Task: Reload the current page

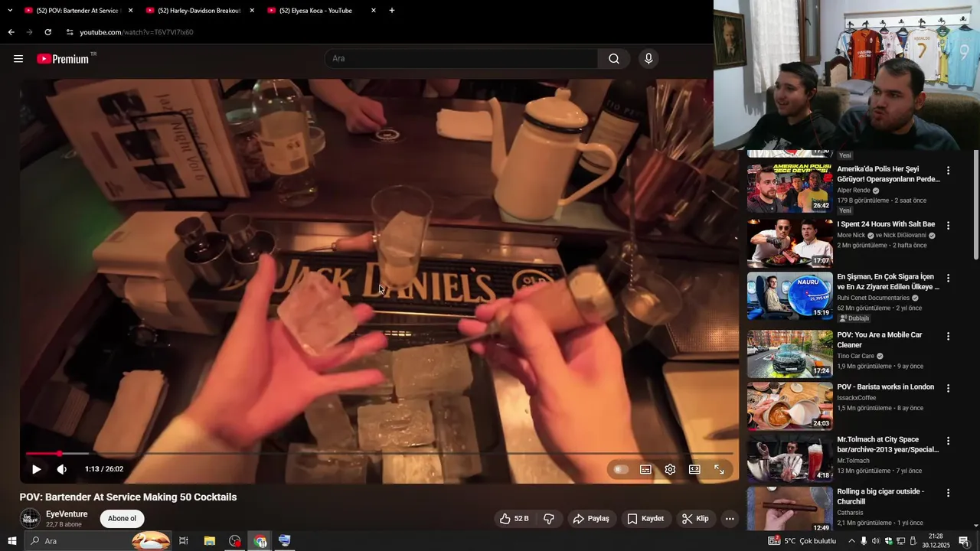Action: [47, 32]
